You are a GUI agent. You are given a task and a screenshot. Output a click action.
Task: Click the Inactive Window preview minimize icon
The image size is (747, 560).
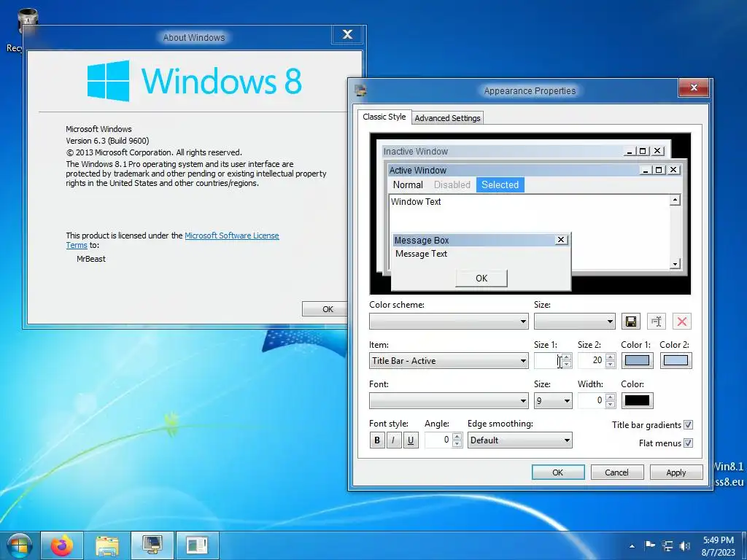630,152
